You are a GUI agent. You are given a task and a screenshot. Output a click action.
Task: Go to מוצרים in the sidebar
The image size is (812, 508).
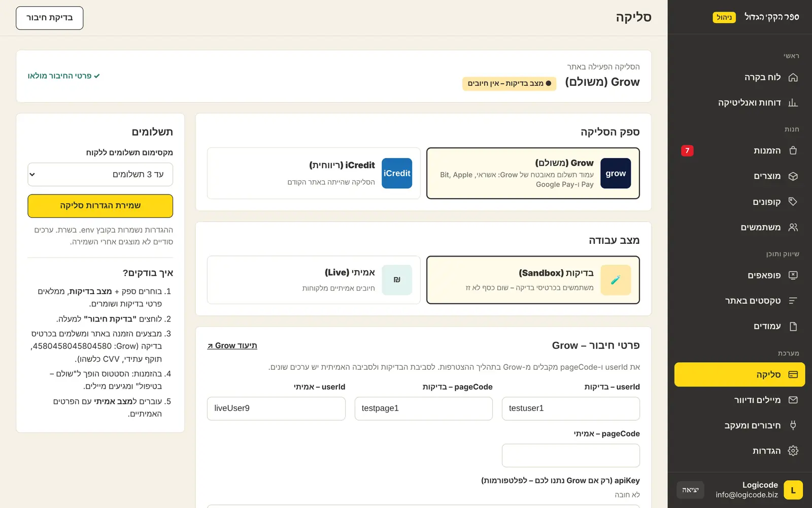pyautogui.click(x=739, y=176)
